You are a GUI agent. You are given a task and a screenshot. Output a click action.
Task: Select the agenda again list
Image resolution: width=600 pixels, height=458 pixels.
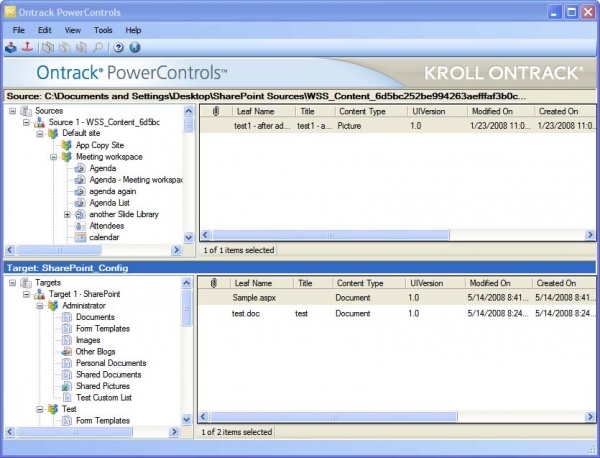pyautogui.click(x=112, y=191)
